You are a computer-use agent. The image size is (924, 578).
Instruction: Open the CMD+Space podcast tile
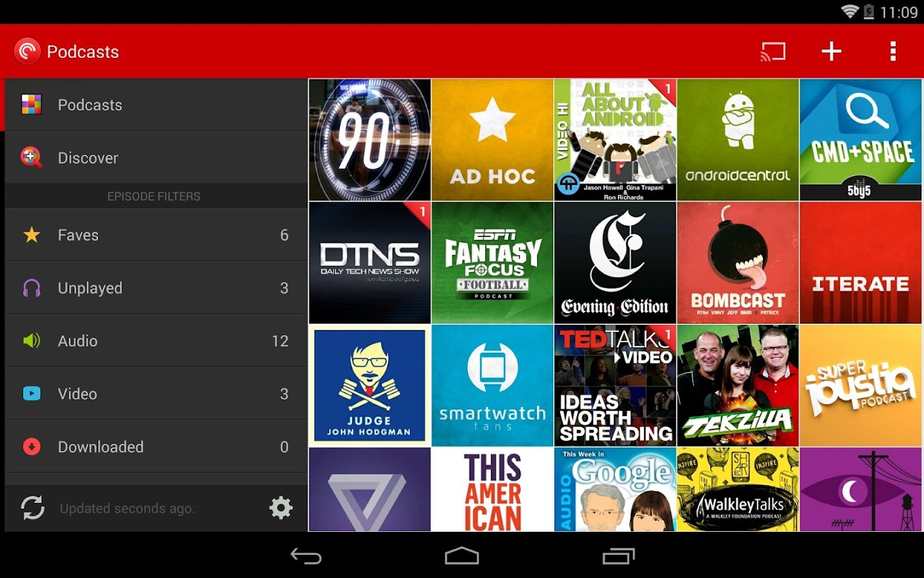861,140
